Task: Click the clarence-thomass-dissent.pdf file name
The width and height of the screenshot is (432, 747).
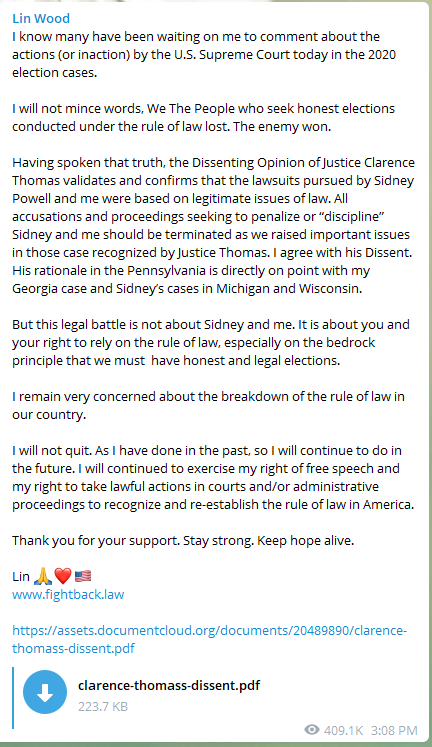Action: coord(169,685)
